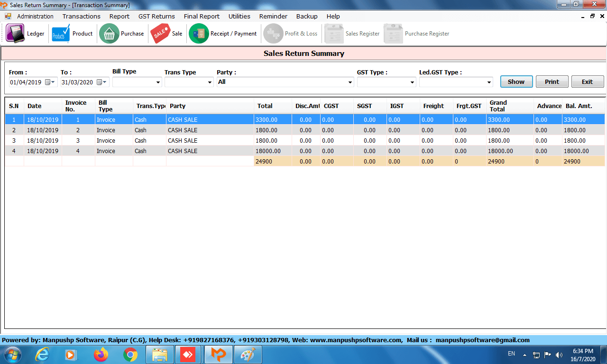Show hidden tray icons arrow

(x=524, y=355)
